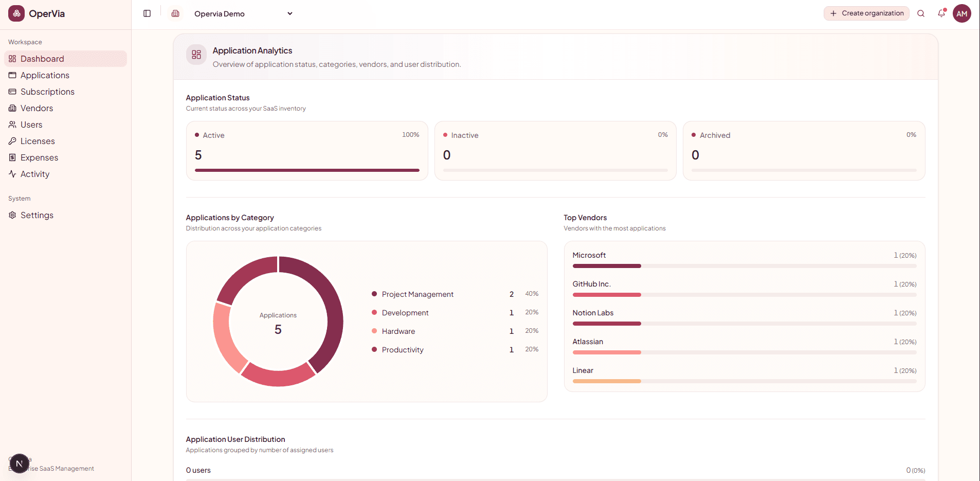Open the Vendors menu item
This screenshot has height=481, width=980.
pyautogui.click(x=65, y=108)
